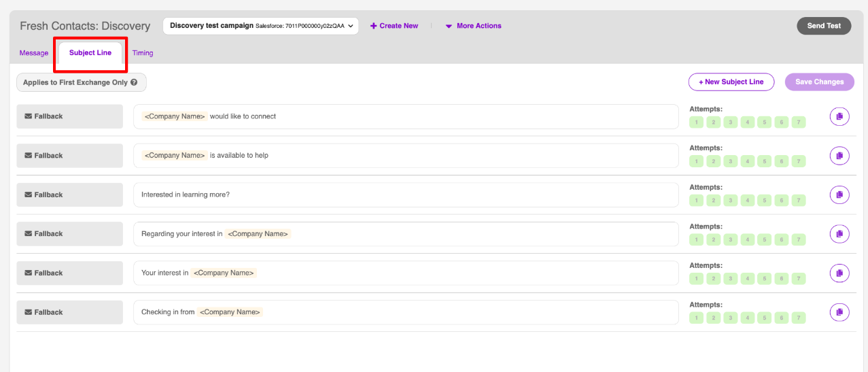The image size is (868, 372).
Task: Click the Save Changes button
Action: click(819, 82)
